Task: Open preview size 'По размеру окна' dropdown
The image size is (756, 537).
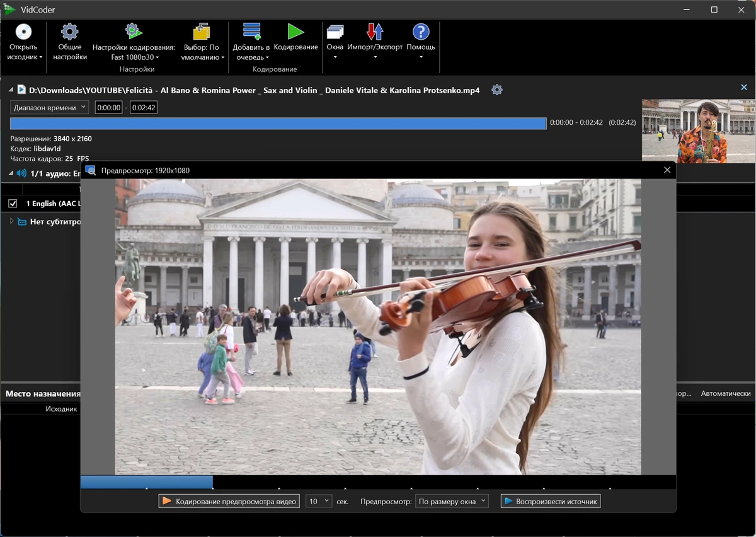Action: click(x=452, y=501)
